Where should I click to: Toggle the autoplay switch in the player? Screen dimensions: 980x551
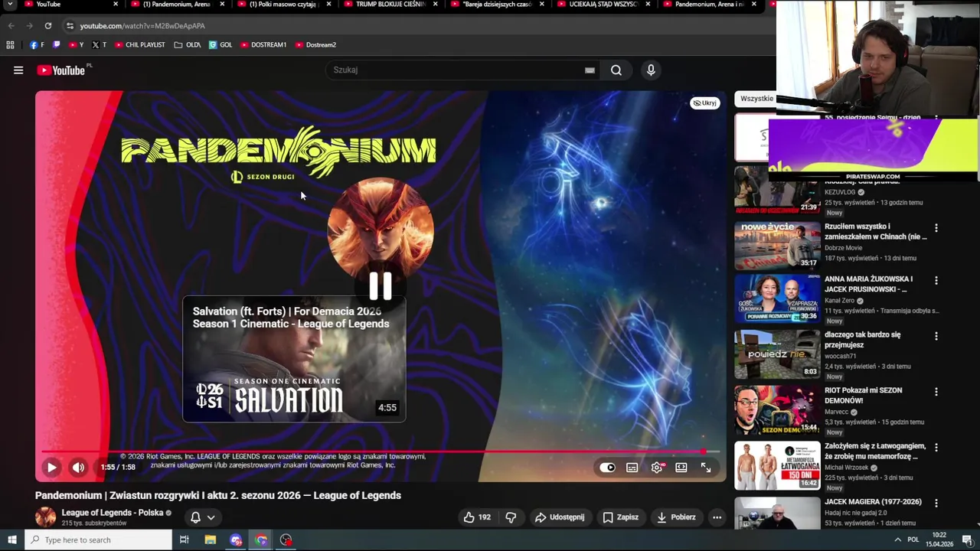tap(607, 468)
